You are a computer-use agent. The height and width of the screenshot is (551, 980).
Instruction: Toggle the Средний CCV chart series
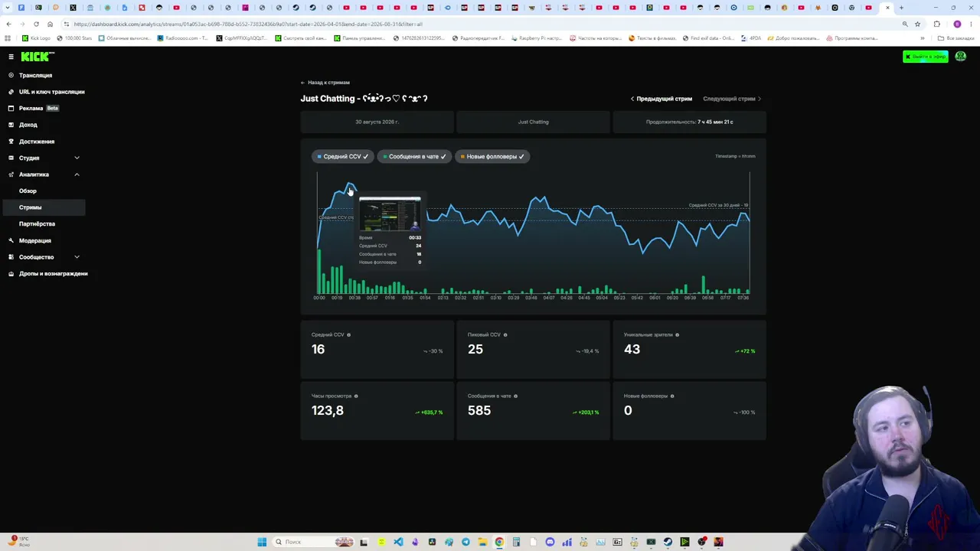point(343,156)
